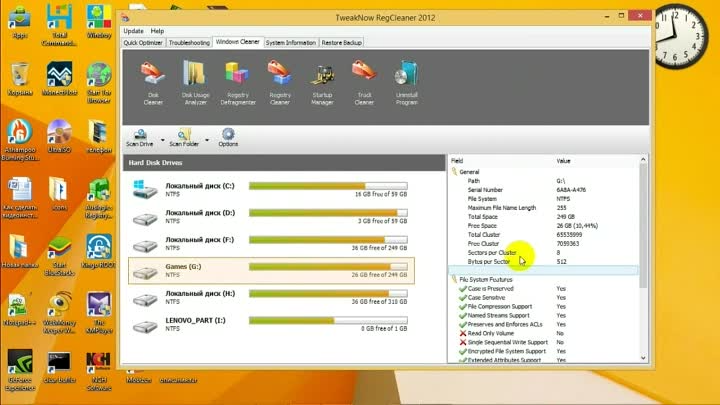Viewport: 720px width, 405px height.
Task: Open The KMPlayer desktop shortcut
Action: (99, 312)
